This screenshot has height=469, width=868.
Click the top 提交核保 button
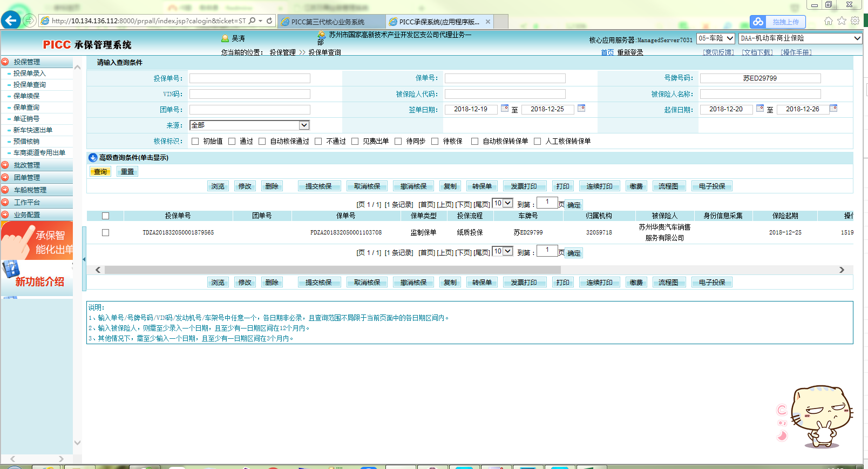click(318, 186)
